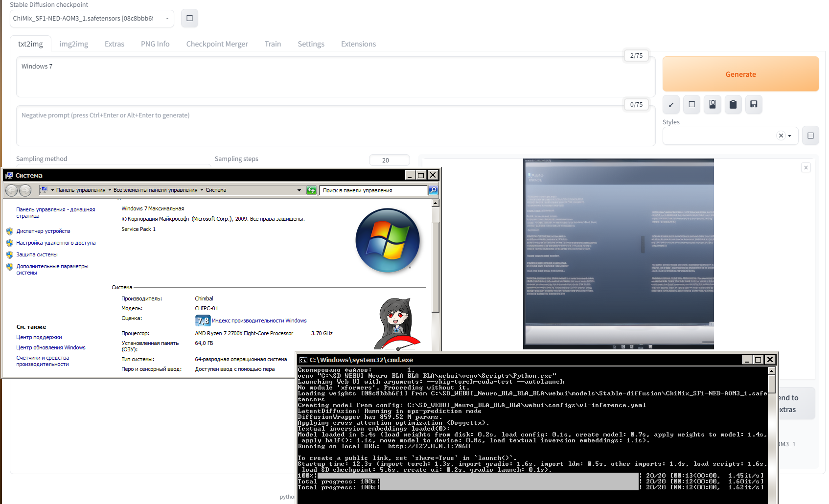
Task: Go back in the Система window
Action: pos(12,190)
